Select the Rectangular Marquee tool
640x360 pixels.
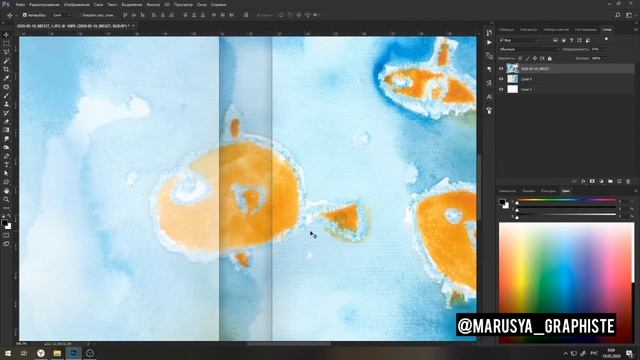6,44
